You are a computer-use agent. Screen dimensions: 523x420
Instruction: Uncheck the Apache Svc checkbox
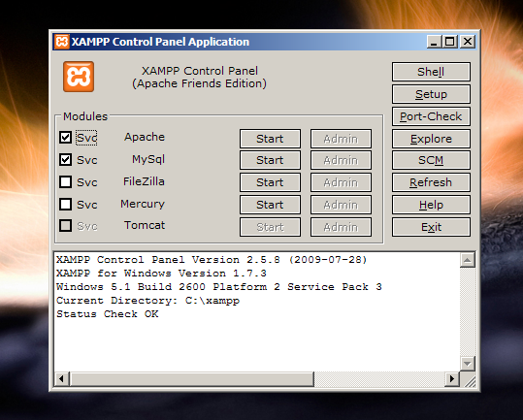point(65,137)
